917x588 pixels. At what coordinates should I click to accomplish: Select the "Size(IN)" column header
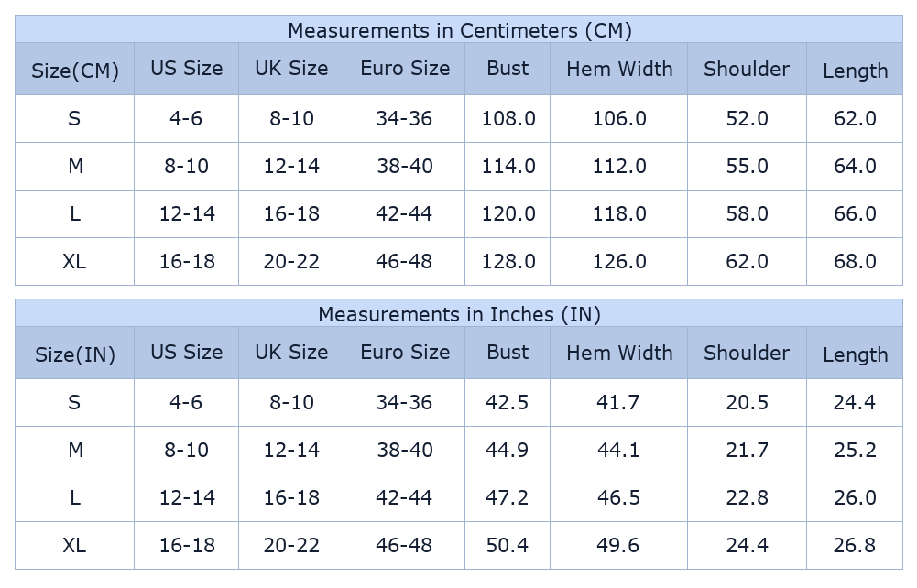(x=75, y=354)
